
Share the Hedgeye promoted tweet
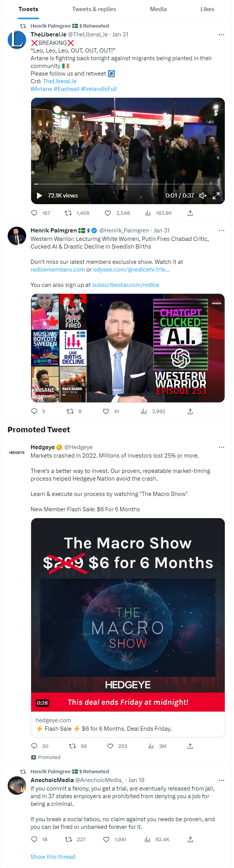(x=190, y=746)
